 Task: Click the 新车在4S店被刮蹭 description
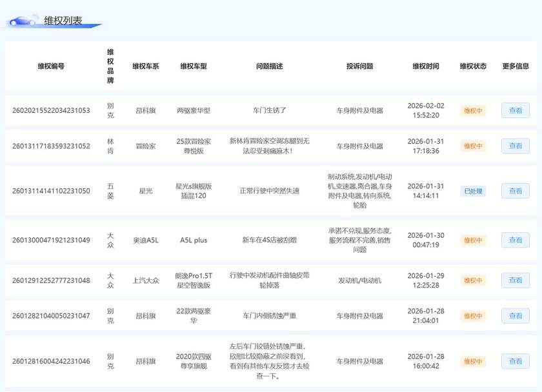coord(269,240)
